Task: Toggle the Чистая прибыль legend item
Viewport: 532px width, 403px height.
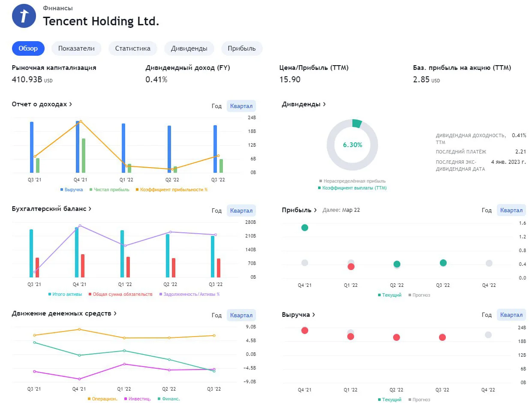Action: pyautogui.click(x=109, y=189)
